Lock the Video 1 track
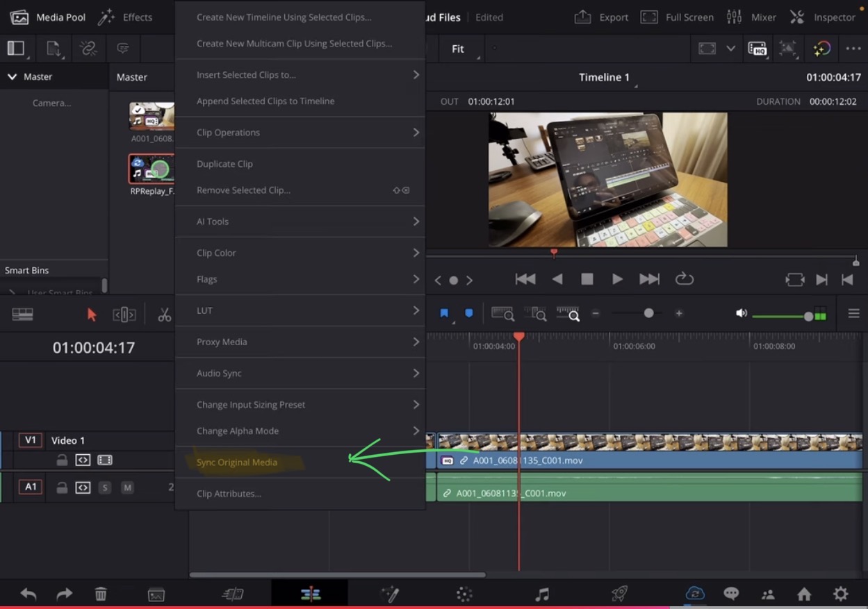 [x=62, y=460]
